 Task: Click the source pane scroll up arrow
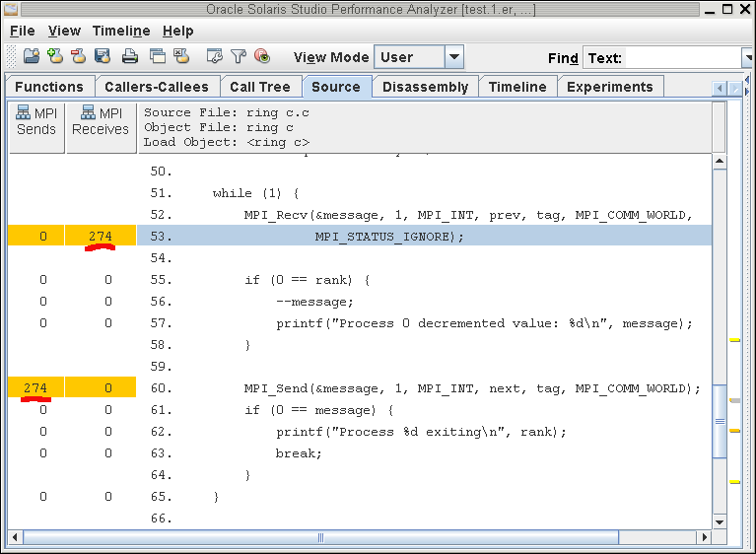coord(720,161)
